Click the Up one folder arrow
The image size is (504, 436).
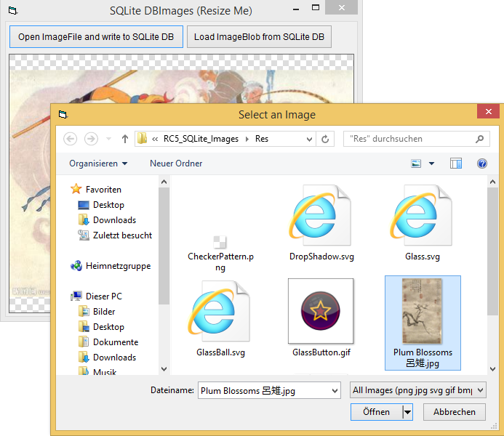pos(125,139)
